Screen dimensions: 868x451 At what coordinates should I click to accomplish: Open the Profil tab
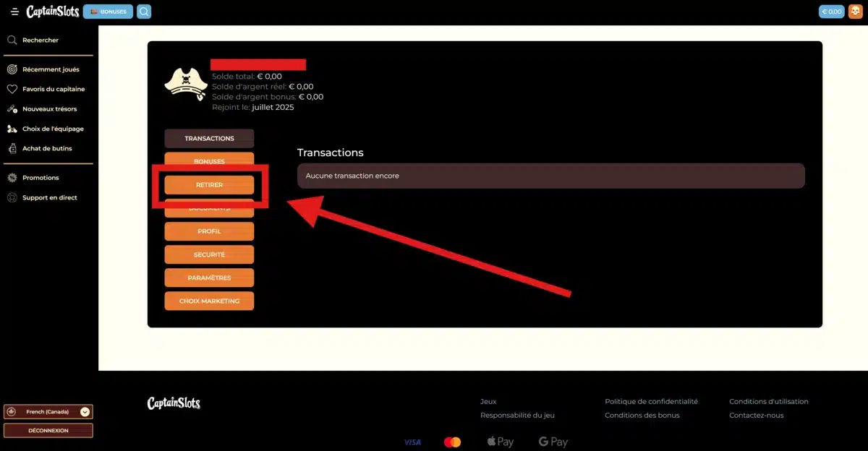(209, 231)
